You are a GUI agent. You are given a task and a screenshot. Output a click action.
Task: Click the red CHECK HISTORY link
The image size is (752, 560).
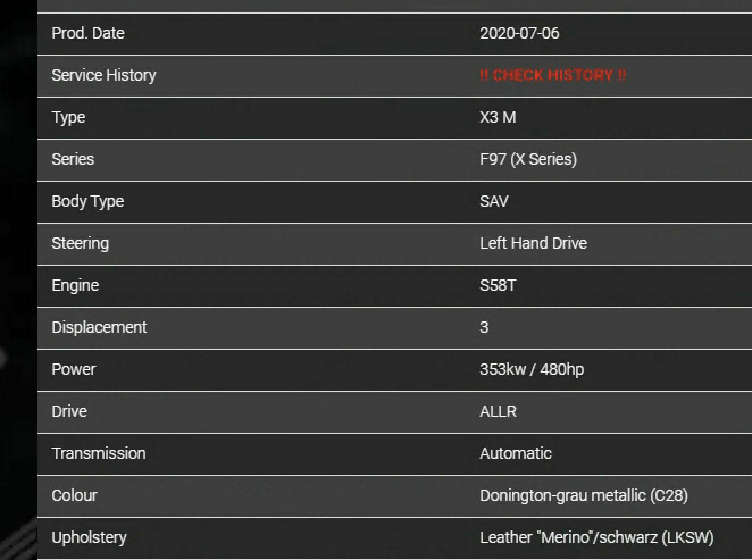[x=552, y=75]
